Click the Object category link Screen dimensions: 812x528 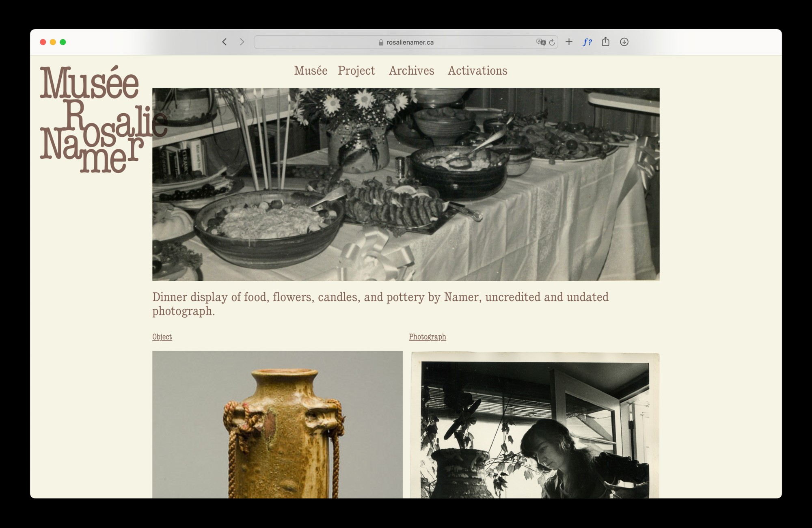(x=162, y=337)
